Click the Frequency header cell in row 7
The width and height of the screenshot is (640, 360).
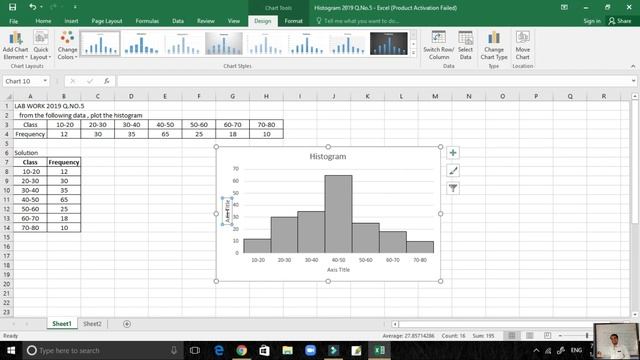click(x=64, y=162)
